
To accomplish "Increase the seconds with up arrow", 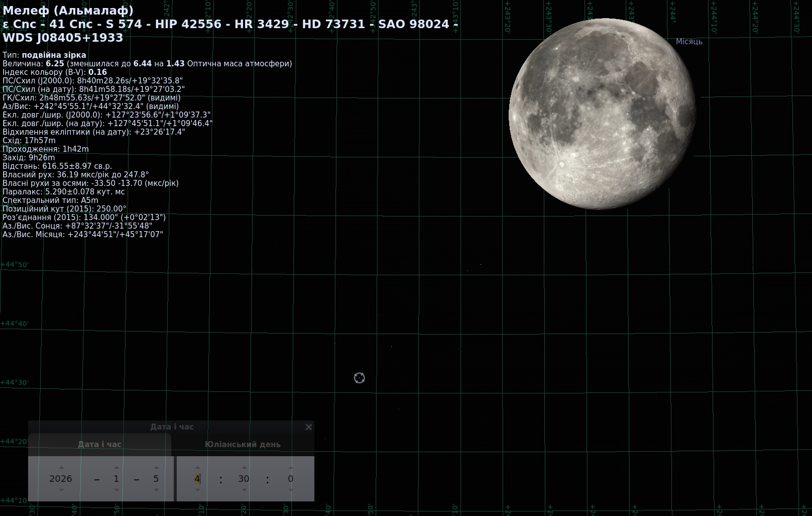I will coord(291,468).
